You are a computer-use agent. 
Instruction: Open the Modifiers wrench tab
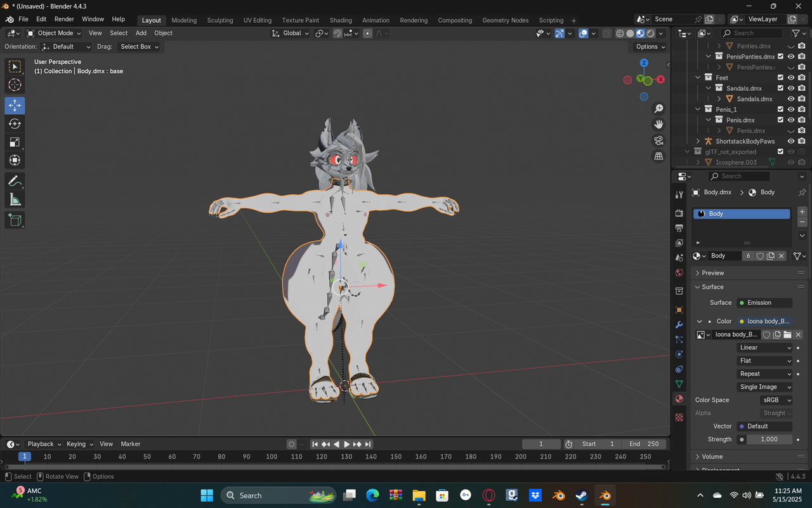pos(679,325)
